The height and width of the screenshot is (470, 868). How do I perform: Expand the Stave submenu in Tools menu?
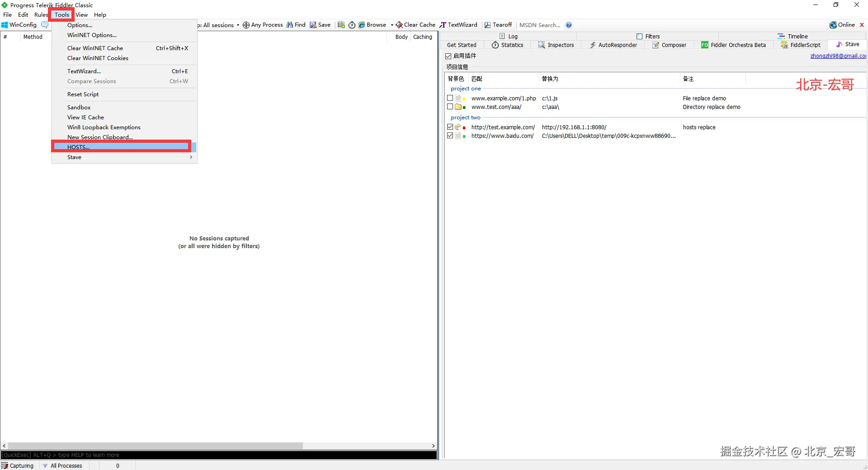(x=124, y=157)
